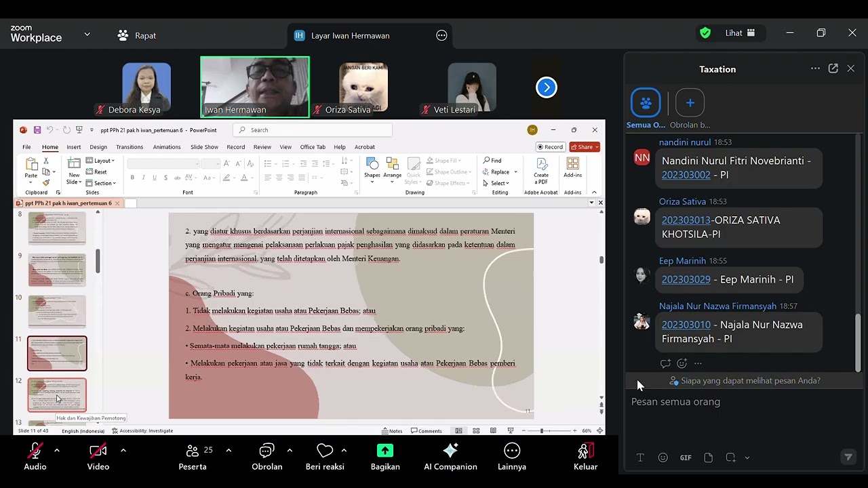
Task: Add new chat with plus button
Action: [690, 103]
